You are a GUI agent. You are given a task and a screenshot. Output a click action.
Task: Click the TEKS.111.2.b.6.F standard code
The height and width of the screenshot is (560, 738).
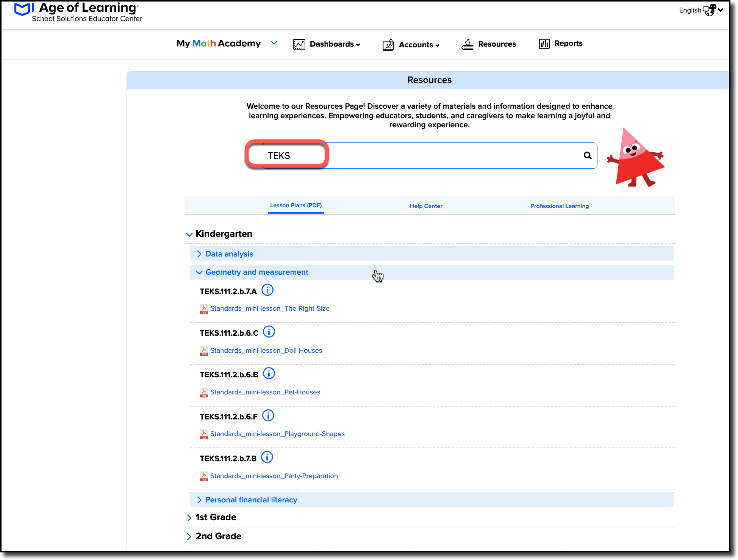(228, 417)
